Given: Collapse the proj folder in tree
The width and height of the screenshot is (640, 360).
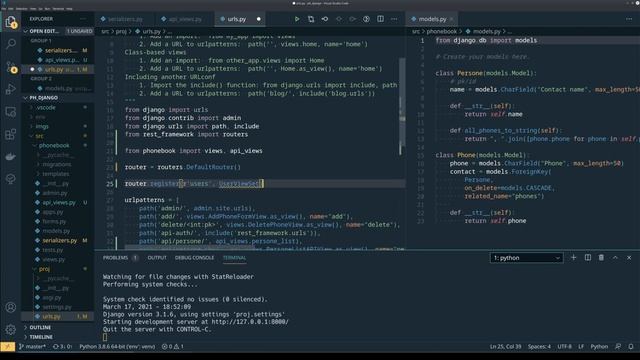Looking at the screenshot, I should tap(44, 269).
